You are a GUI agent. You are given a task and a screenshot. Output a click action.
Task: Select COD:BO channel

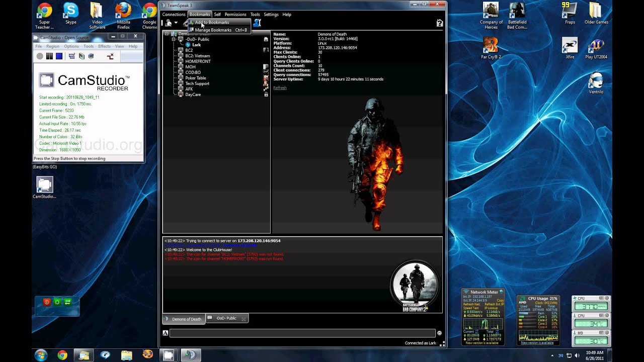[193, 72]
